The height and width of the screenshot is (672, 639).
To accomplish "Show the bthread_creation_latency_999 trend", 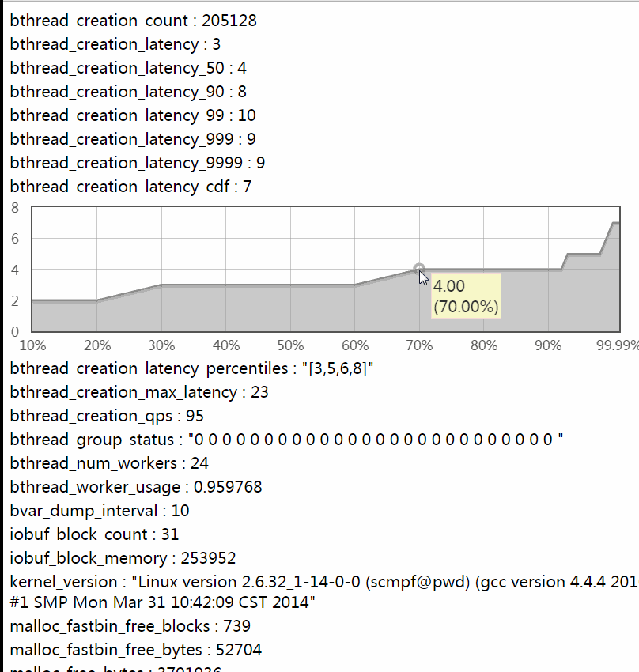I will 133,139.
